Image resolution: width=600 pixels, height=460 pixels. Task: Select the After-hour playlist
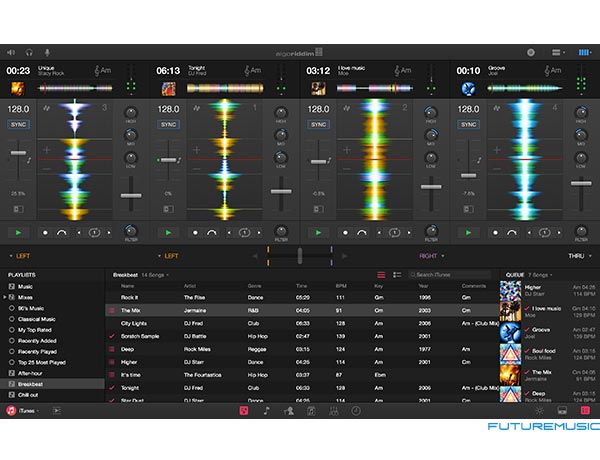point(30,373)
